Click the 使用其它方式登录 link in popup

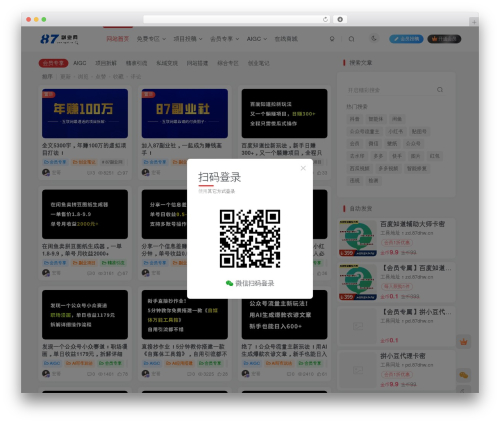[x=217, y=191]
